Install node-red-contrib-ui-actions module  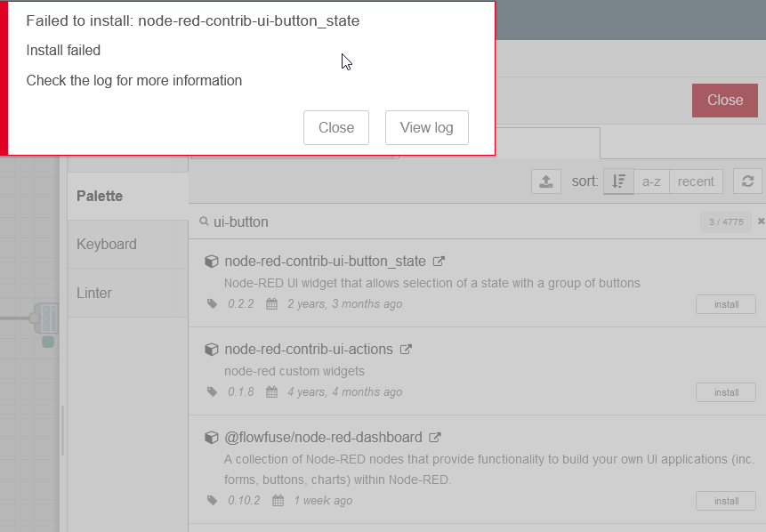[726, 392]
